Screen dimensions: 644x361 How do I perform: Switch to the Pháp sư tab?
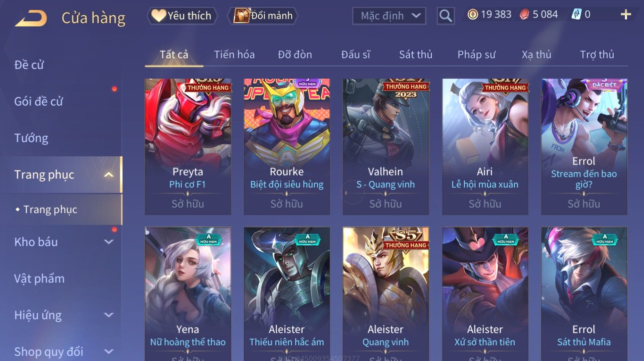(x=476, y=55)
